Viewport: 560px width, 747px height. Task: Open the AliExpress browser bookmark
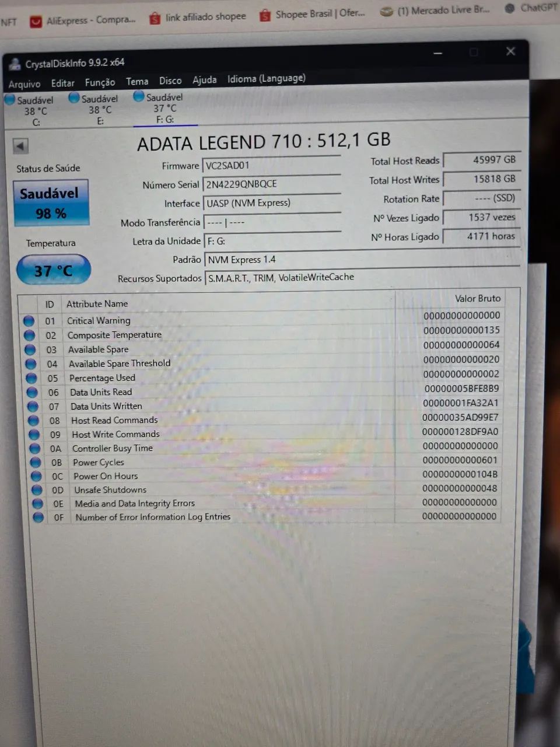[82, 20]
